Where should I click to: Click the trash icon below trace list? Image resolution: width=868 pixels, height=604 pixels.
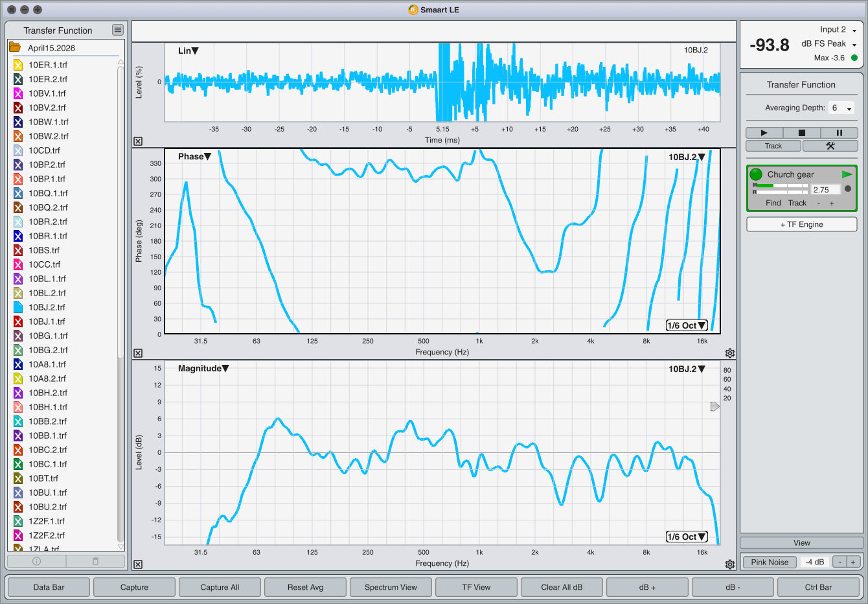(x=95, y=561)
